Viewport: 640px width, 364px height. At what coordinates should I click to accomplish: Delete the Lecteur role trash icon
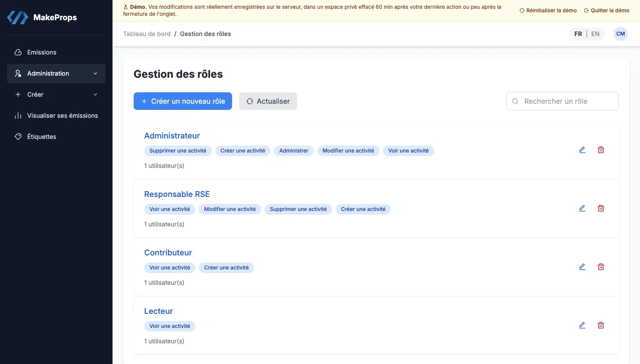[x=601, y=325]
